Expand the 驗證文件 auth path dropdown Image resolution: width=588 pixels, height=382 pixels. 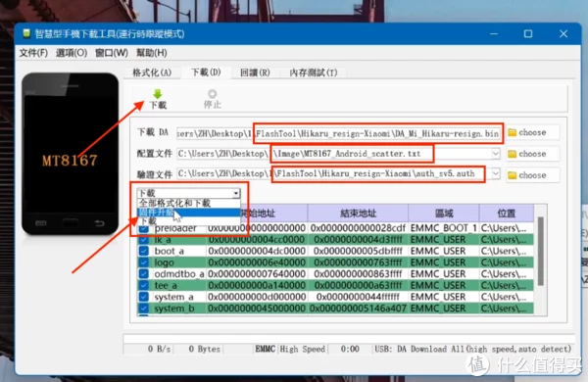[495, 173]
